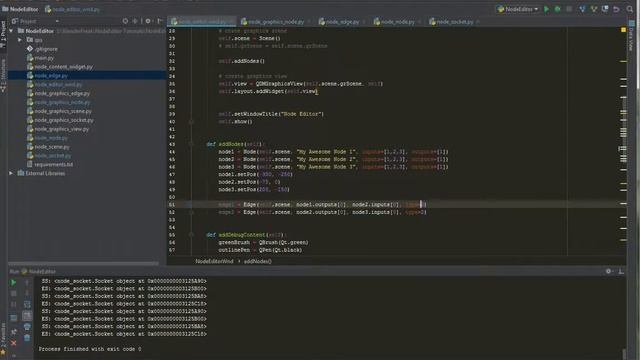Commit changes via the green VCS icon
Screen dimensions: 640x360
click(x=594, y=9)
